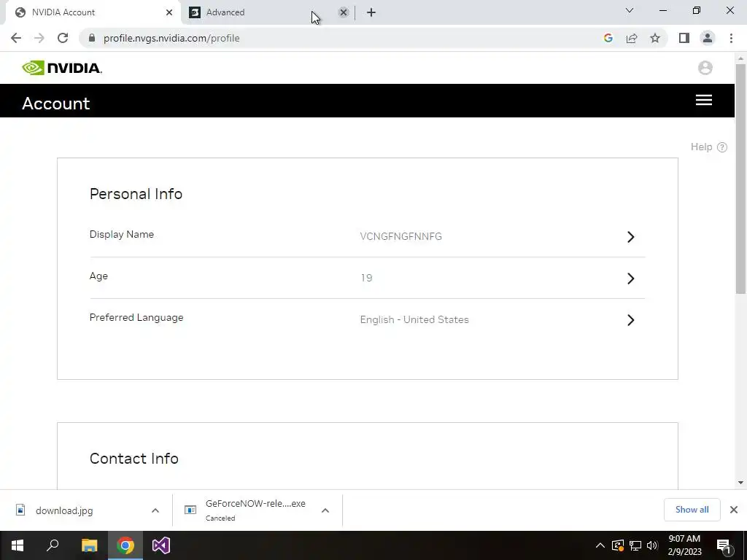This screenshot has width=747, height=560.
Task: Click the Help question mark icon
Action: 722,147
